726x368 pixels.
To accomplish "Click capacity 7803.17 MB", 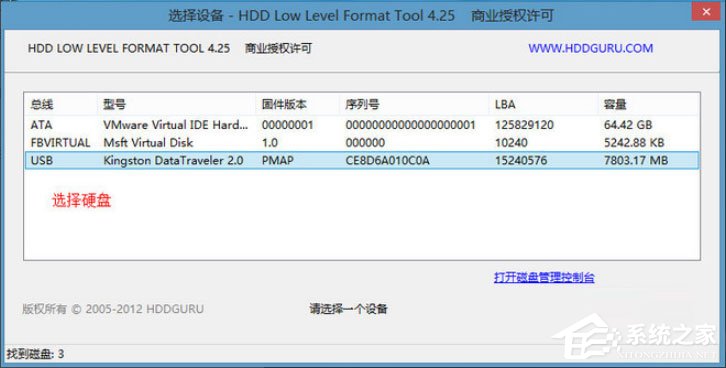I will point(636,161).
